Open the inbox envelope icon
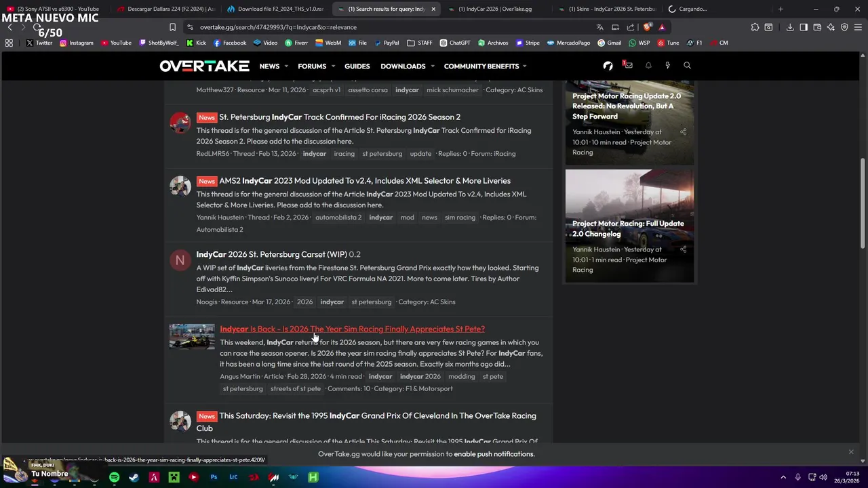This screenshot has height=488, width=868. pos(628,65)
